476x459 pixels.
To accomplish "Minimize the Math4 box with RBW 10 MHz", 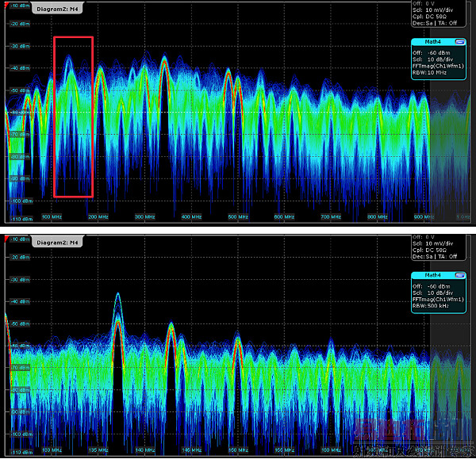I will 460,42.
